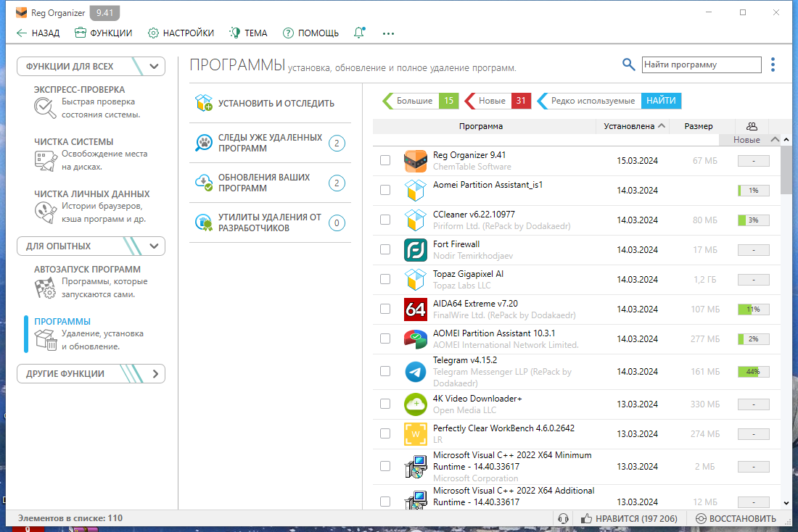Collapse the ФУНКЦИИ ДЛЯ ВСЕХ section
This screenshot has width=798, height=532.
click(x=154, y=66)
